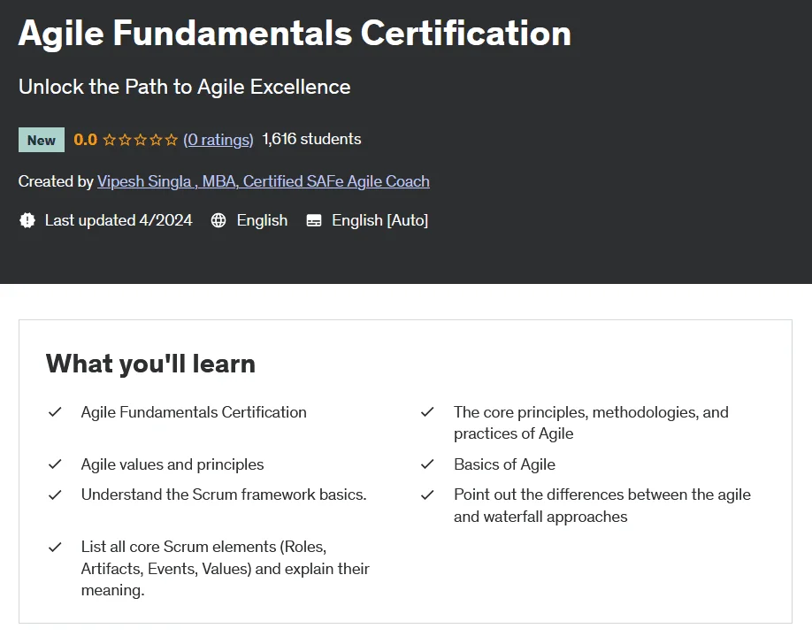Click checkmark beside Agile Fundamentals Certification item
This screenshot has height=644, width=812.
point(55,412)
